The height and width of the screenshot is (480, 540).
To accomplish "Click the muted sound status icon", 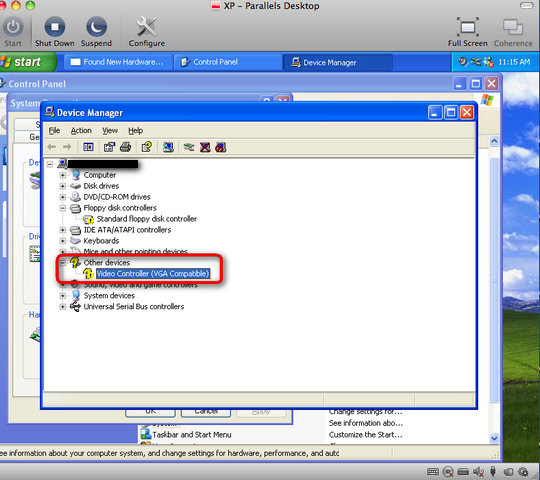I will [478, 472].
